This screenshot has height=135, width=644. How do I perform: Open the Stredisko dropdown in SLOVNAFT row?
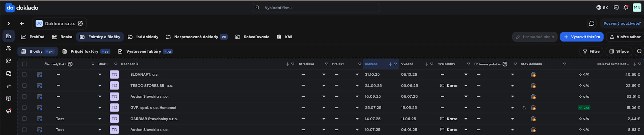(x=324, y=75)
